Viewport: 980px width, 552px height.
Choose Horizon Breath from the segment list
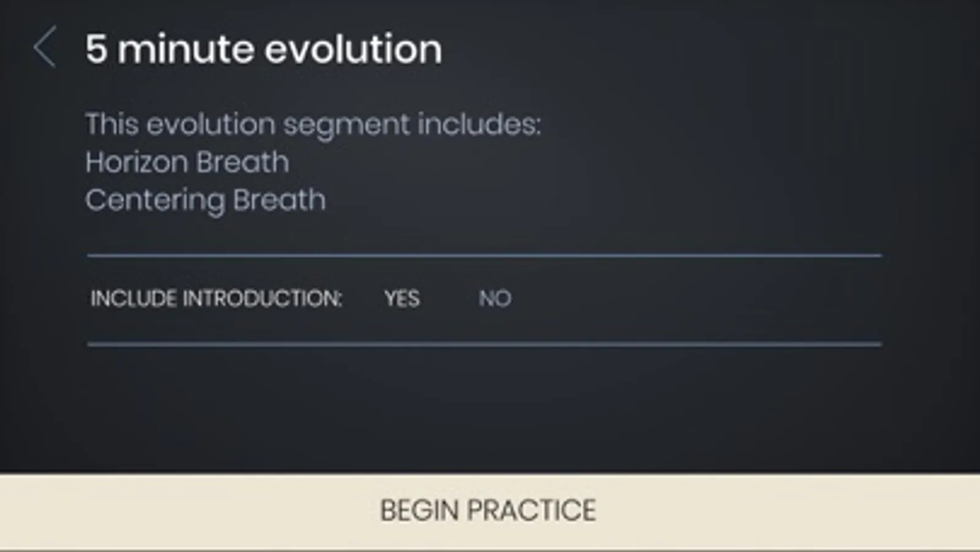point(187,163)
